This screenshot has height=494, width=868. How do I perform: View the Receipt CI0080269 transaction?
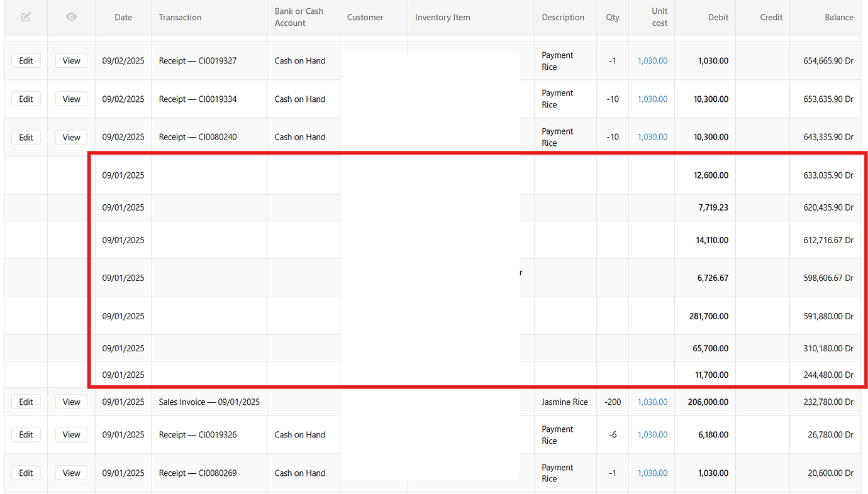point(71,473)
